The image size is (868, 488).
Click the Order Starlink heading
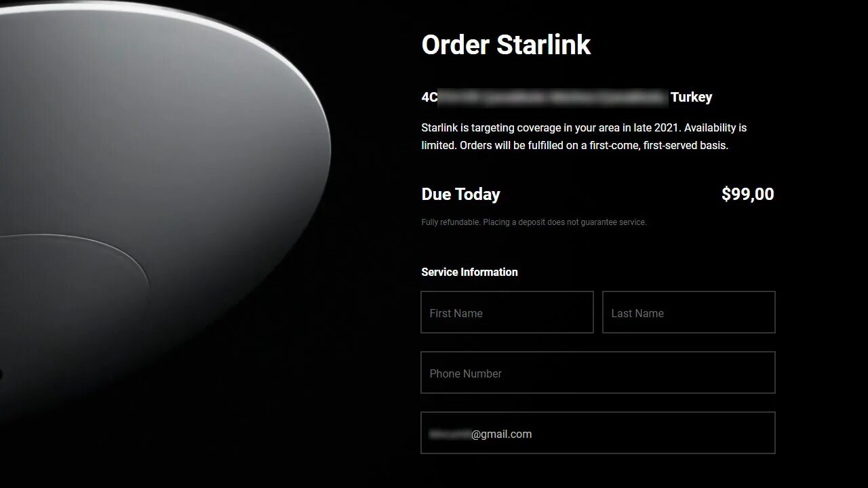tap(506, 45)
